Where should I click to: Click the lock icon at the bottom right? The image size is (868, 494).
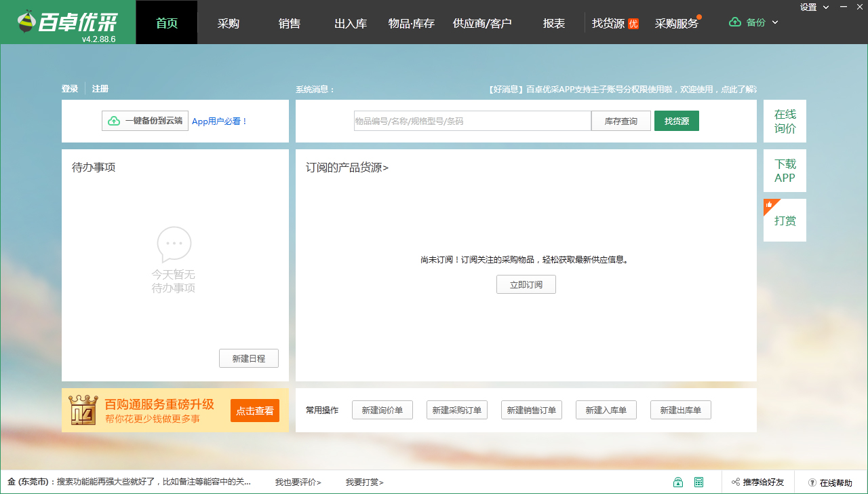pos(678,482)
